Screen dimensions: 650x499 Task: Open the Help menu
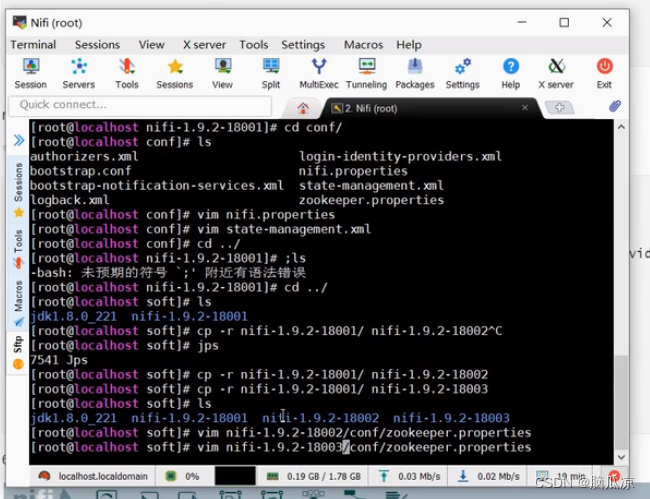409,45
